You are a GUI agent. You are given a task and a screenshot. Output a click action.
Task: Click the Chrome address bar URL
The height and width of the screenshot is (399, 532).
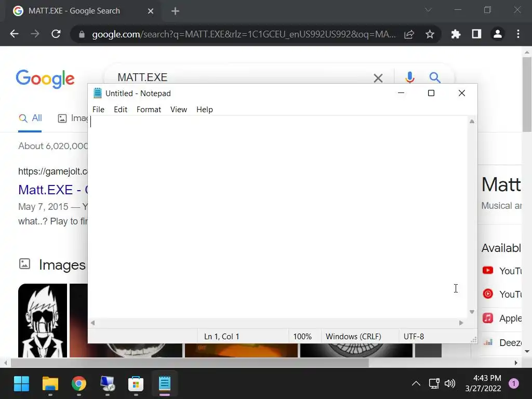244,34
